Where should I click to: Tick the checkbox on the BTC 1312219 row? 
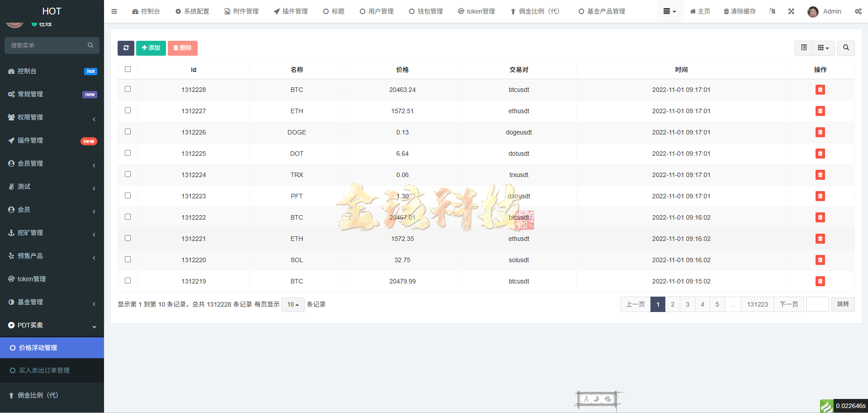click(x=128, y=280)
